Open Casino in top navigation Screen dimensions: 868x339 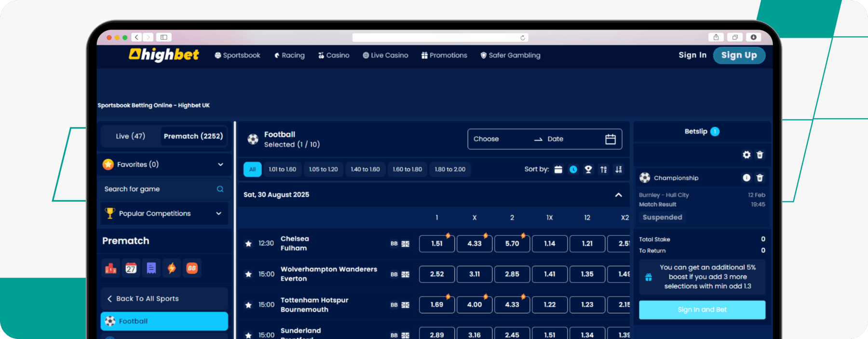point(334,56)
